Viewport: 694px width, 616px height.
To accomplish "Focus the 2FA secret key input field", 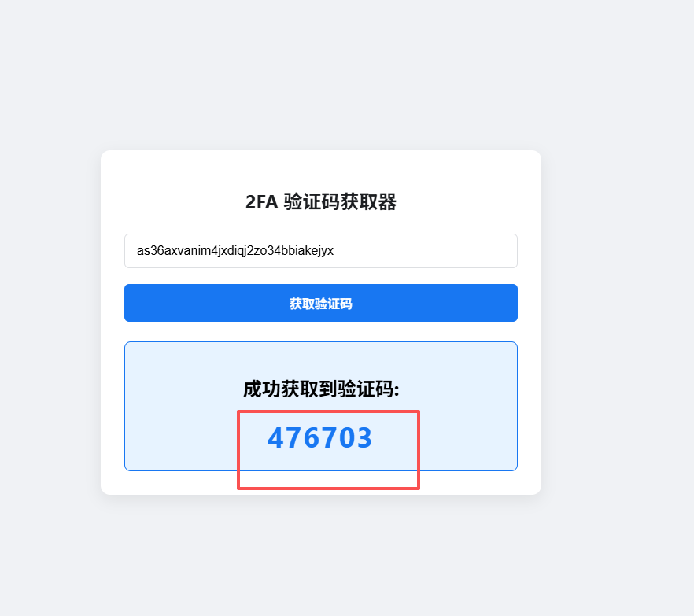I will coord(321,251).
